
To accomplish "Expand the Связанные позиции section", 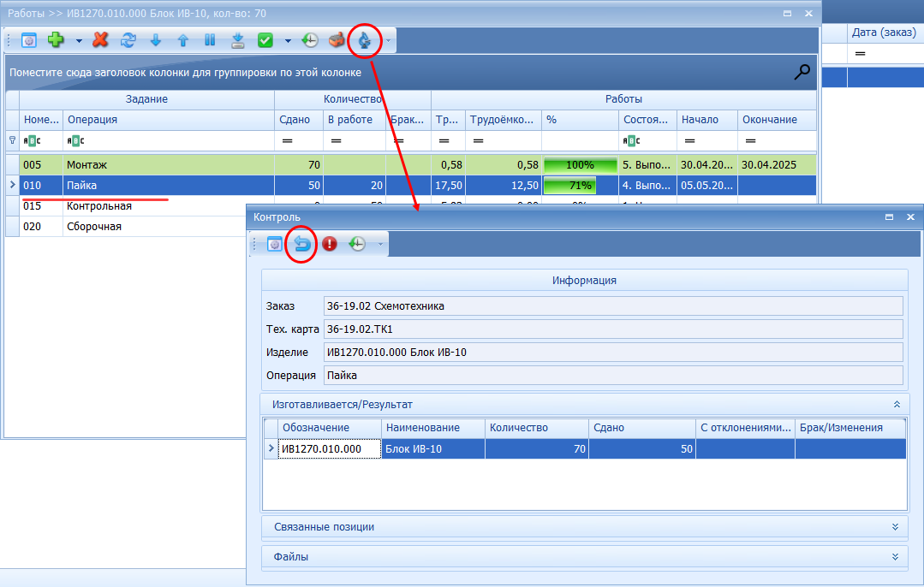I will tap(896, 527).
